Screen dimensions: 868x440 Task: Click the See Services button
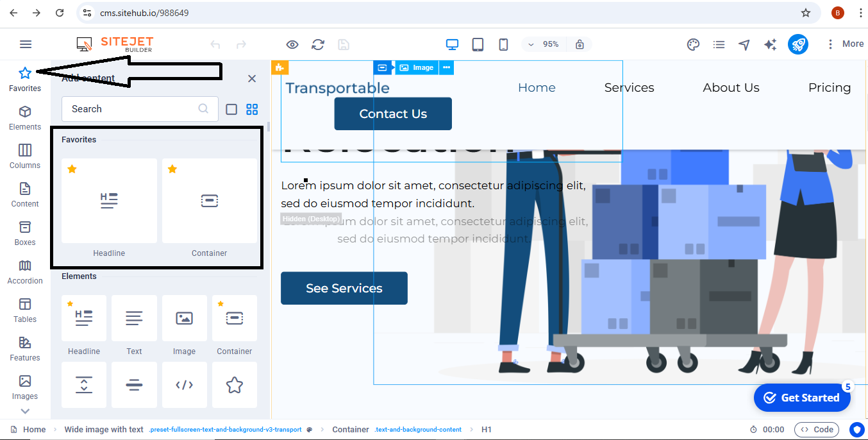344,288
